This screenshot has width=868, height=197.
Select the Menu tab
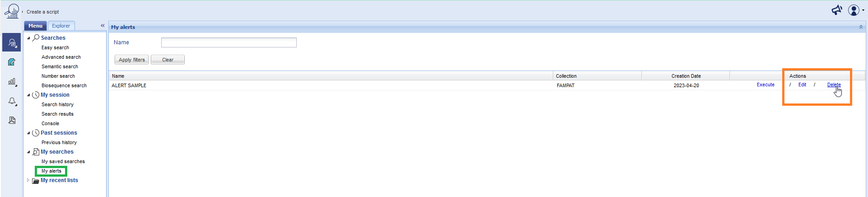click(35, 26)
